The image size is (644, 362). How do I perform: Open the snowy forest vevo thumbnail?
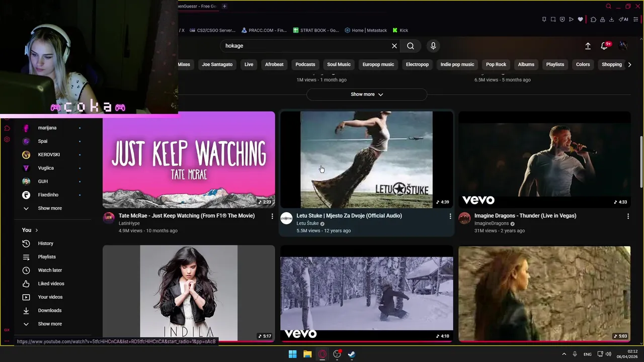tap(367, 293)
